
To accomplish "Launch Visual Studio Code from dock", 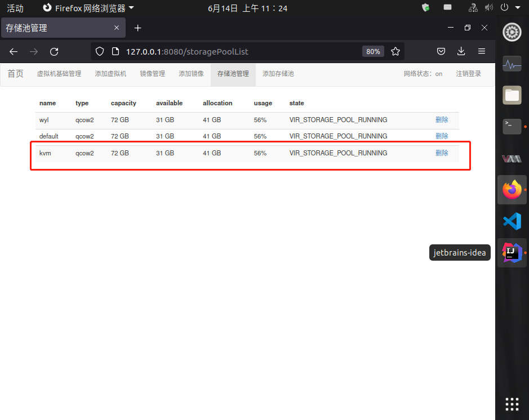I will (x=512, y=221).
